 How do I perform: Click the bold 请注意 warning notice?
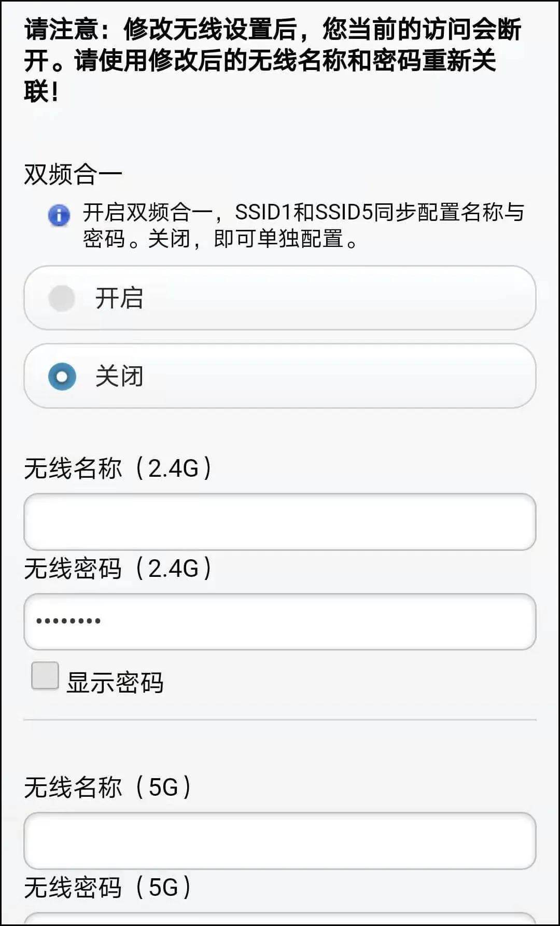pos(273,60)
